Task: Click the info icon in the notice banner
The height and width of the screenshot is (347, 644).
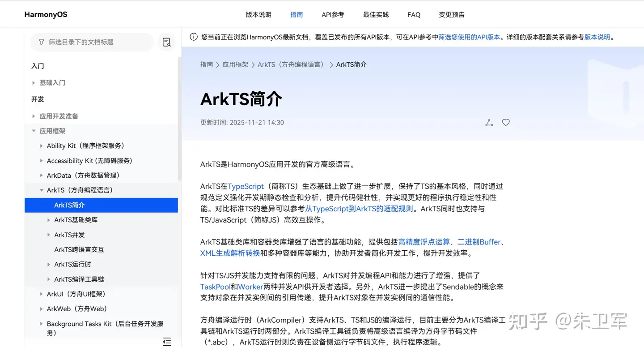Action: (x=194, y=37)
